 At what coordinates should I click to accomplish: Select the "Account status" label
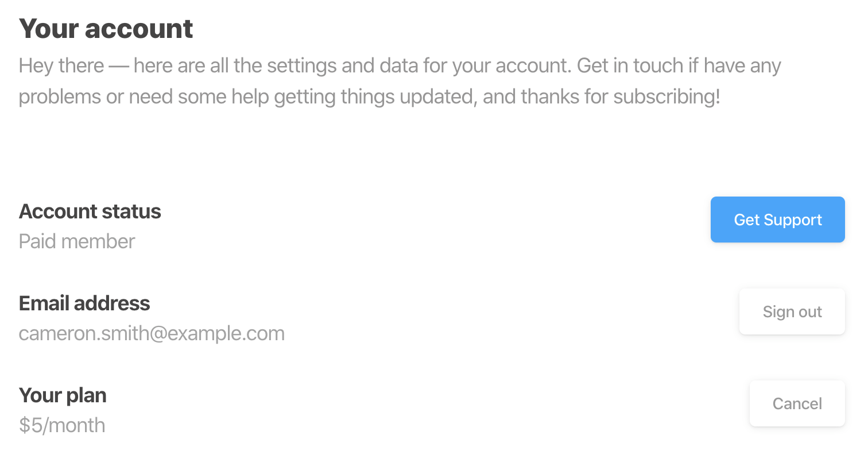pyautogui.click(x=90, y=211)
